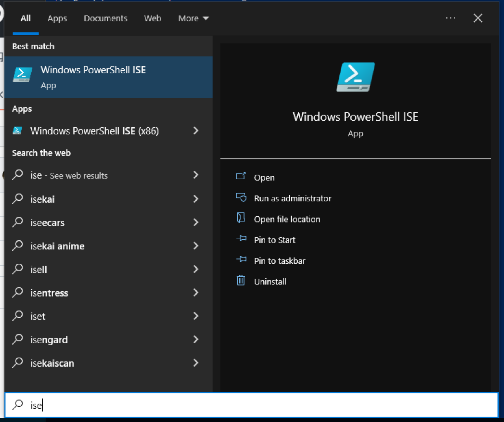Click the Pin to Start pin icon
The height and width of the screenshot is (422, 504).
point(241,238)
